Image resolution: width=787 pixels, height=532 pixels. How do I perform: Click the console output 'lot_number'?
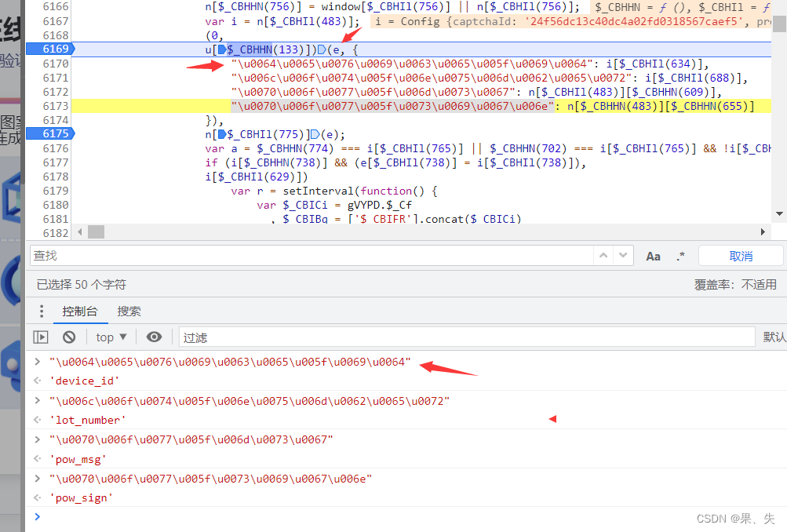pos(87,420)
